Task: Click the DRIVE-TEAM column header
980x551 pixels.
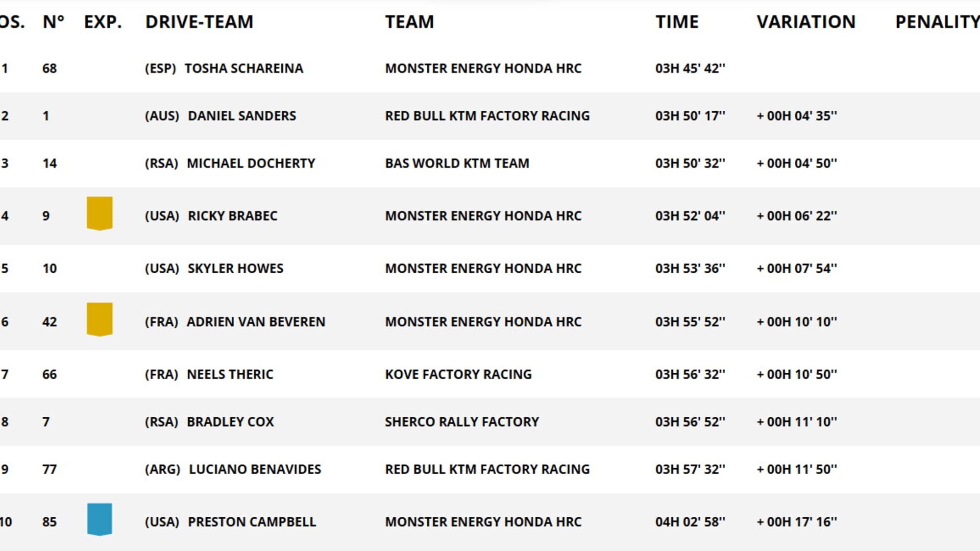Action: pyautogui.click(x=199, y=22)
